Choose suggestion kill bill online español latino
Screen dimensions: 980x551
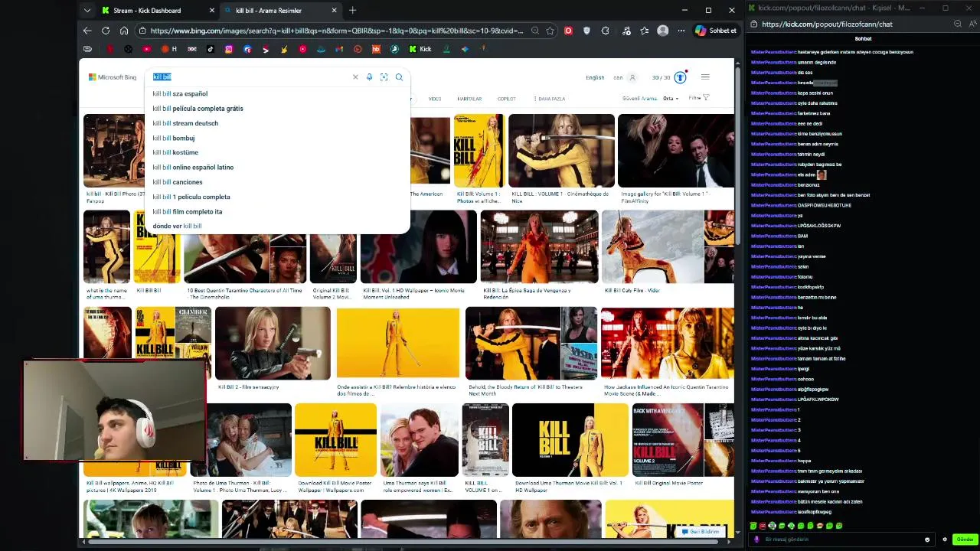pyautogui.click(x=277, y=168)
